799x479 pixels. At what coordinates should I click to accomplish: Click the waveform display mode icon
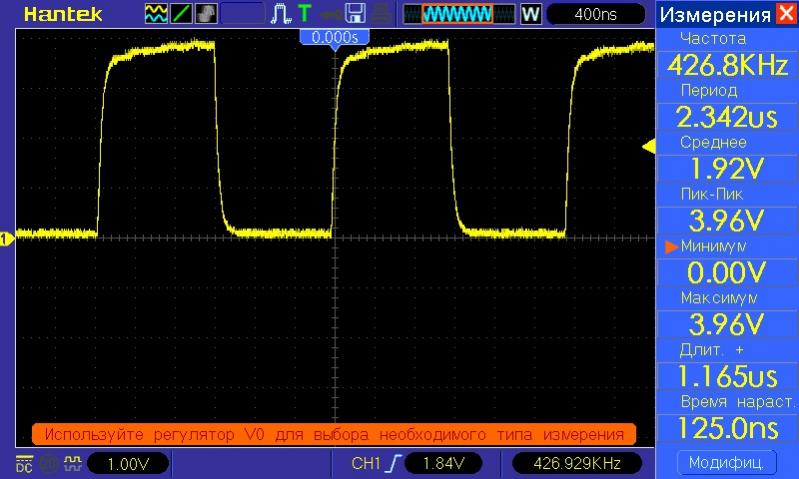coord(156,14)
